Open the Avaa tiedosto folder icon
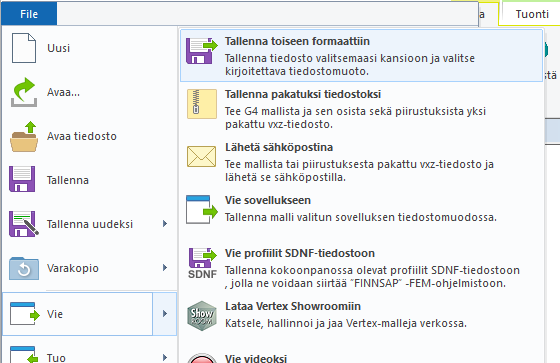560x363 pixels. [24, 136]
